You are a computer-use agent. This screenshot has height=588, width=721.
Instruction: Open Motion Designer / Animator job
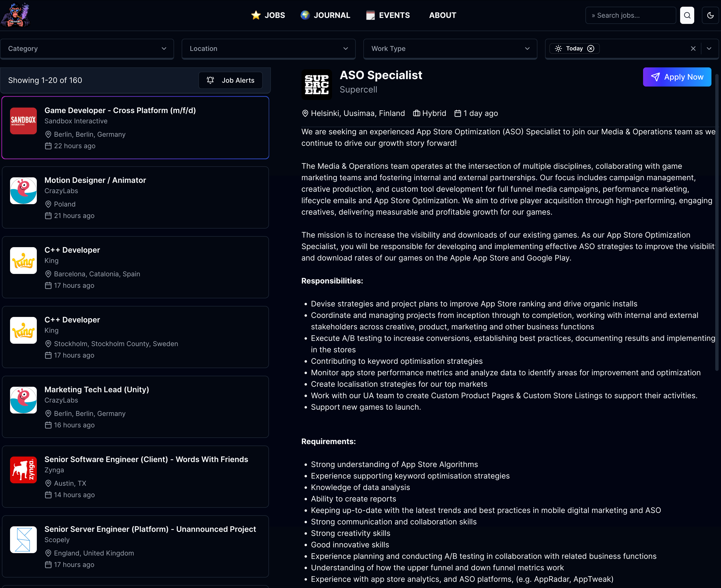pos(135,197)
